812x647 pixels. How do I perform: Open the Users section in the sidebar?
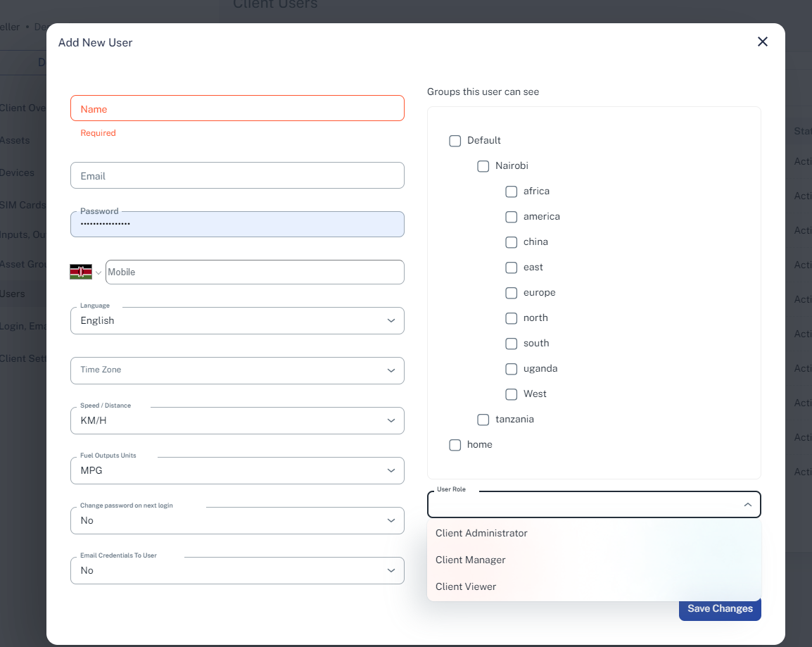click(x=14, y=294)
